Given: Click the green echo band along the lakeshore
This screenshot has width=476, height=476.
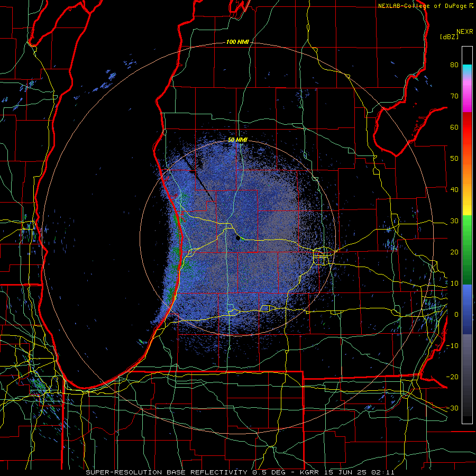Looking at the screenshot, I should tap(176, 252).
